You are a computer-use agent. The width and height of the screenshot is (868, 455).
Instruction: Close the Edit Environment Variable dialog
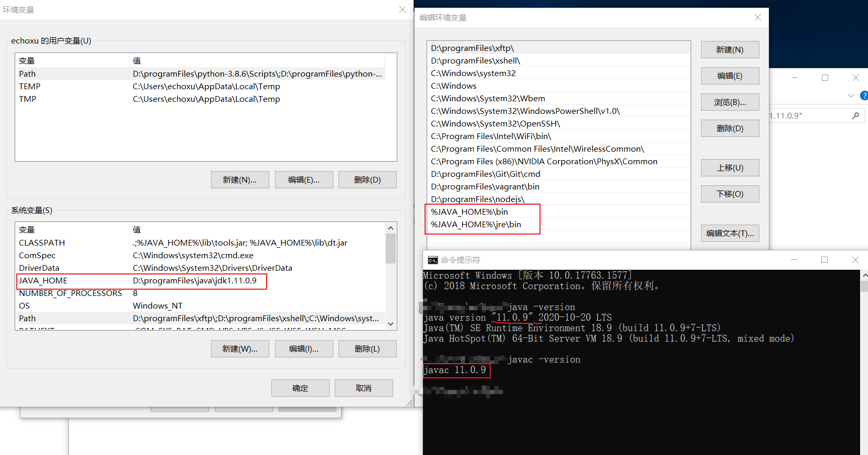pyautogui.click(x=757, y=17)
